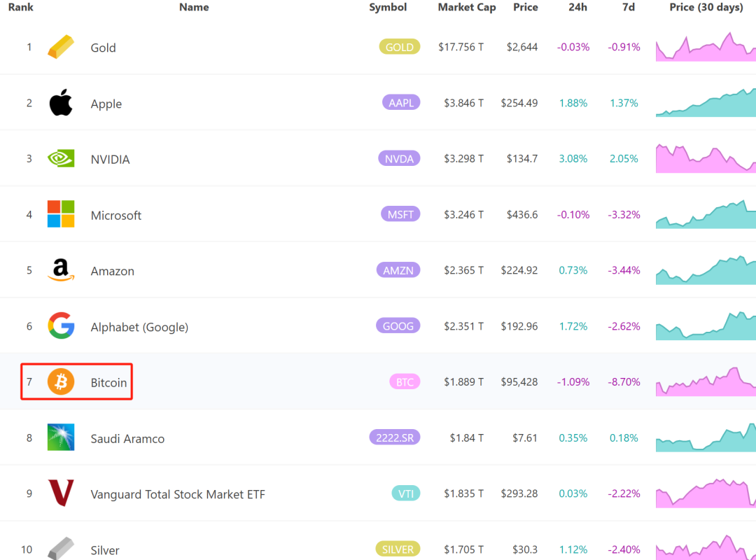Select the Vanguard V logo icon

click(61, 493)
